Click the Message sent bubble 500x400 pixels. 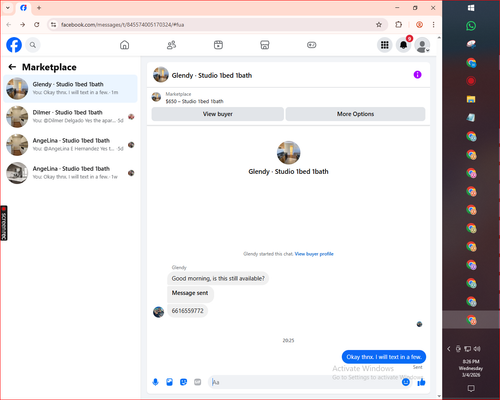tap(190, 293)
